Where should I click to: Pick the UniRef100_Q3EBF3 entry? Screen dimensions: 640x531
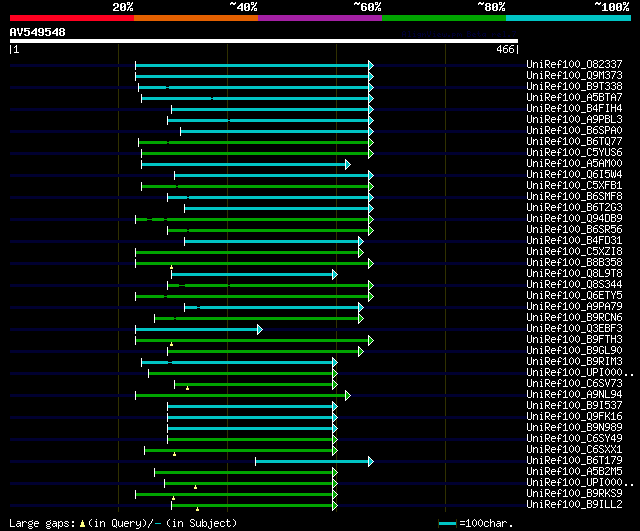coord(574,329)
